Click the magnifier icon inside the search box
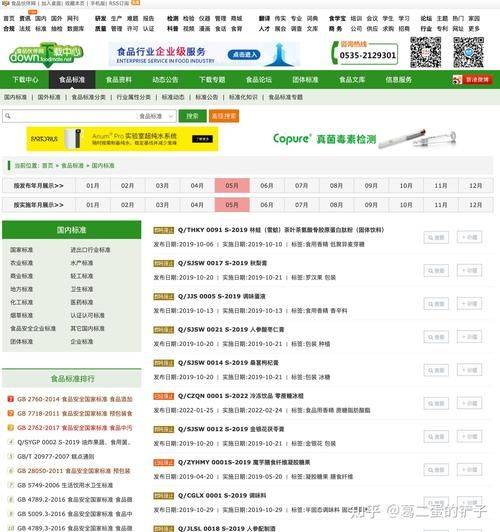The height and width of the screenshot is (532, 500). pyautogui.click(x=8, y=116)
